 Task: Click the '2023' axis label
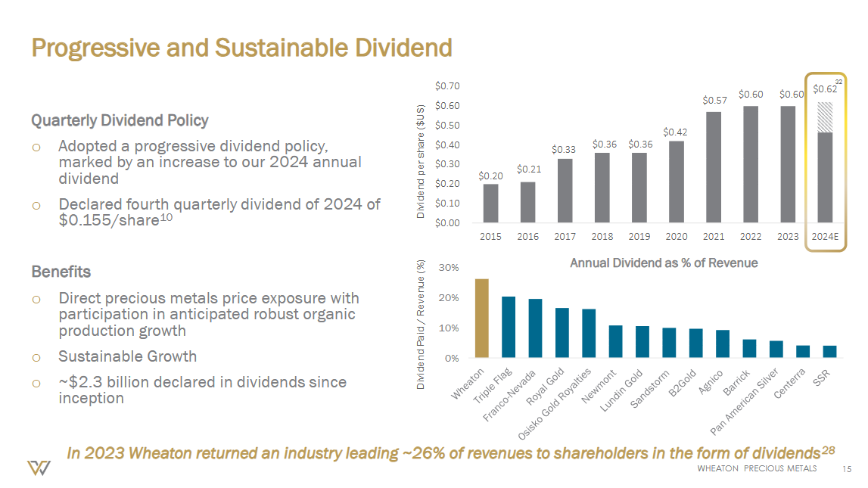[x=788, y=236]
